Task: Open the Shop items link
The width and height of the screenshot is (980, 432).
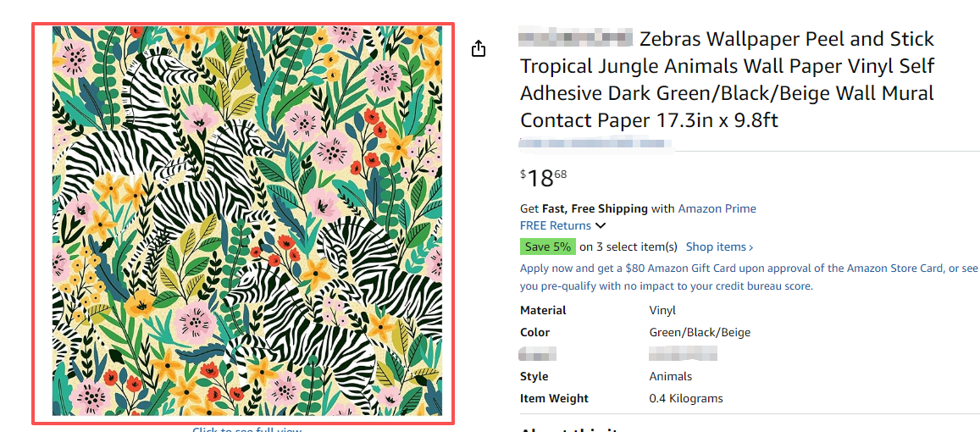Action: tap(716, 246)
